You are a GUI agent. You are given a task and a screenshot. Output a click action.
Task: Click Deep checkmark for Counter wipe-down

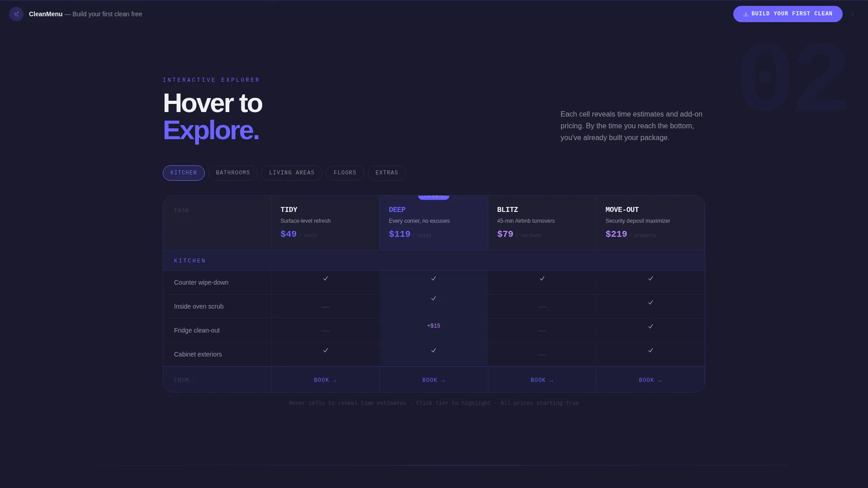[434, 279]
